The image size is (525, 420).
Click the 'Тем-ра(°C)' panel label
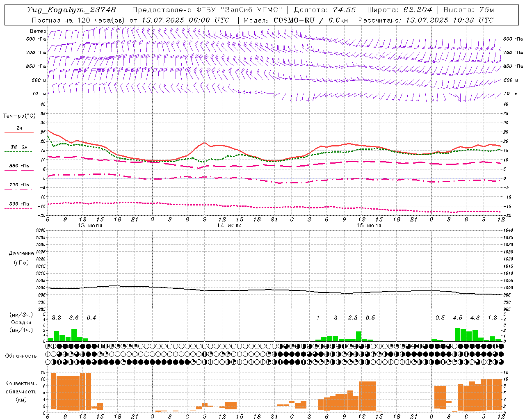coord(19,116)
